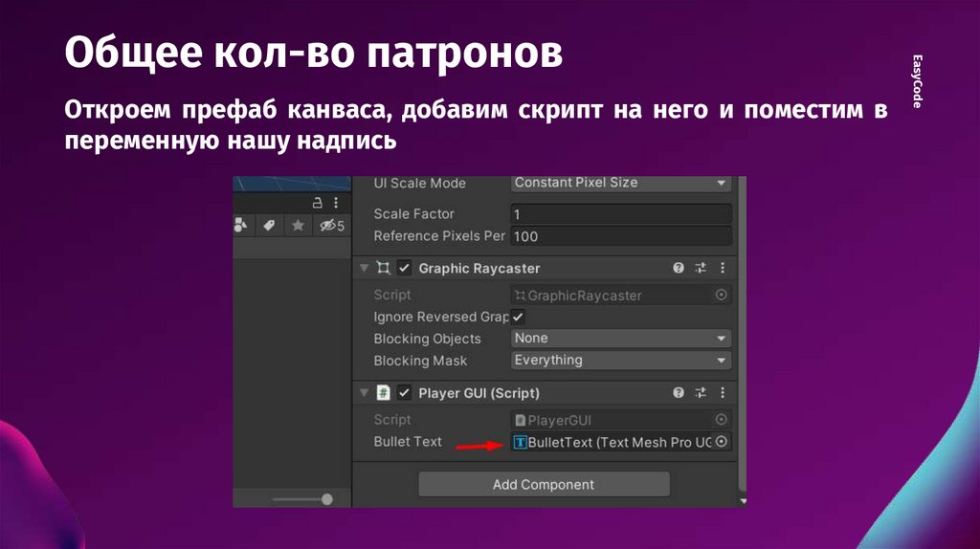Click the Scale Factor input field
The width and height of the screenshot is (980, 549).
click(x=620, y=214)
